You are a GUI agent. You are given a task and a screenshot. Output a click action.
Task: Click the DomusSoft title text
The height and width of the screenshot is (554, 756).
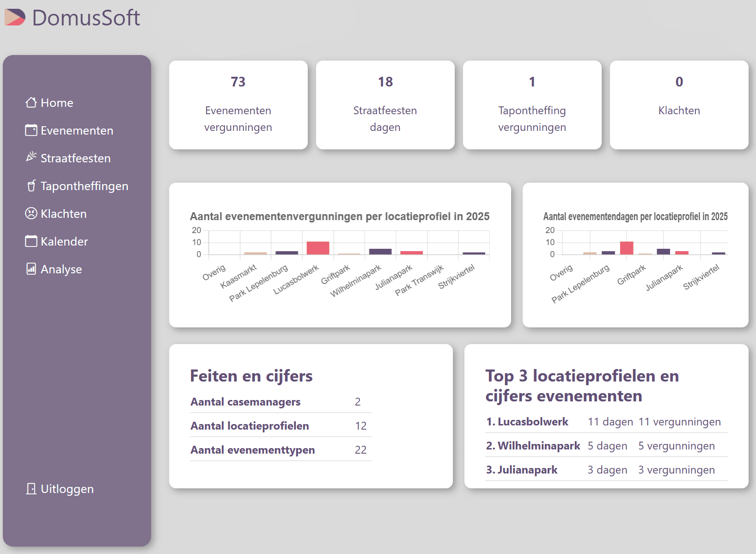(86, 18)
